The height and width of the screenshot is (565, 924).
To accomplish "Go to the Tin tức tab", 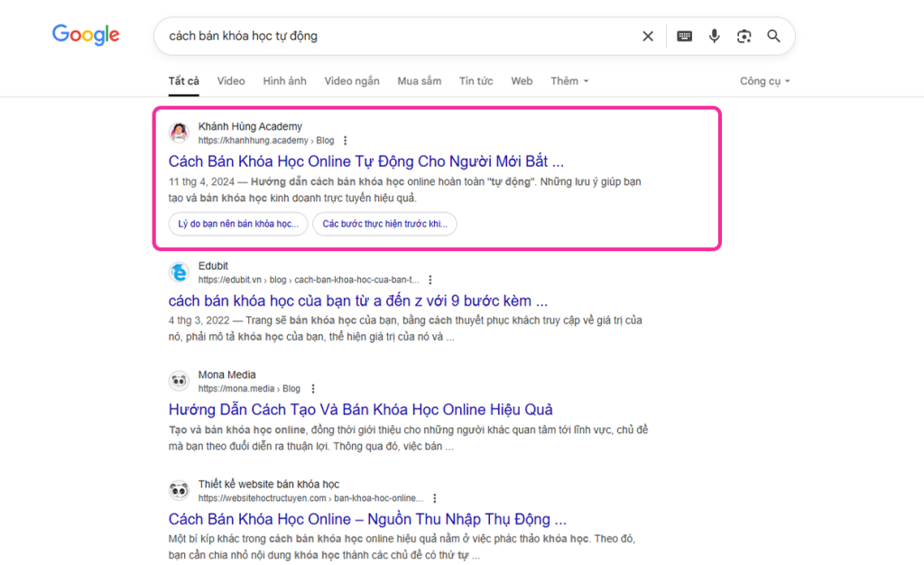I will pos(476,81).
